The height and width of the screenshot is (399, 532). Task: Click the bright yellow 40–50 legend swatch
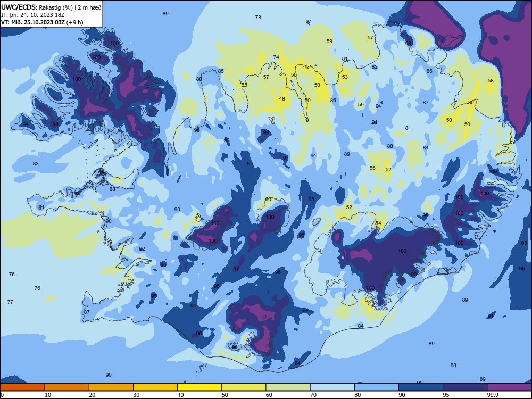tap(199, 387)
